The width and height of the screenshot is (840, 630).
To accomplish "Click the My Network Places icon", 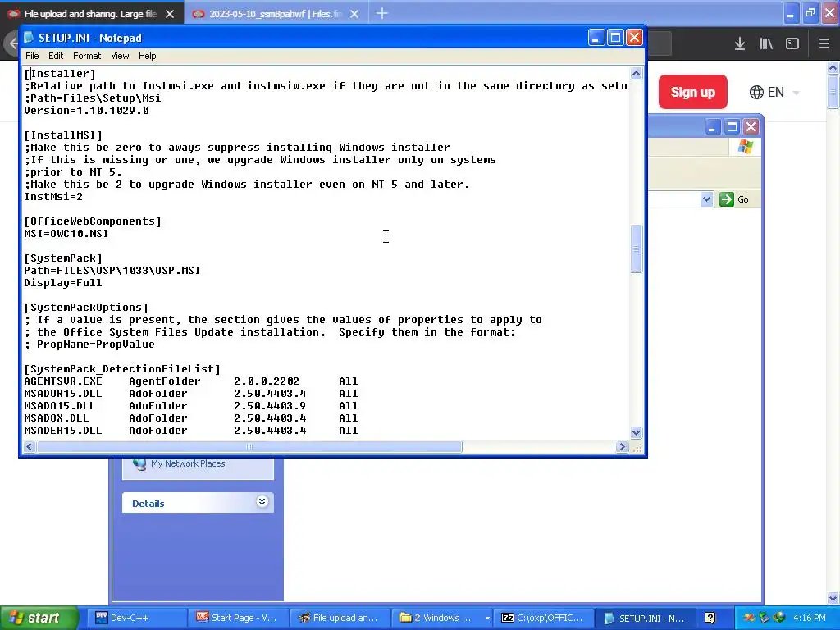I will 139,464.
